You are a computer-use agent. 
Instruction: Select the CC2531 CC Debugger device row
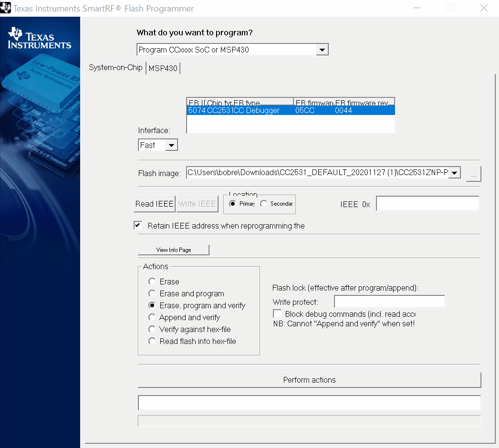[291, 110]
